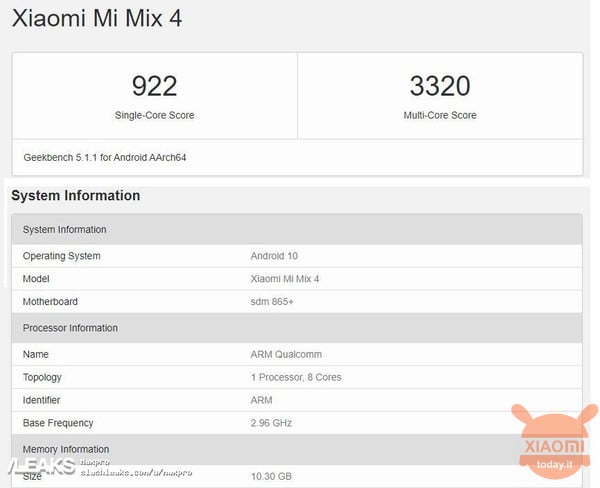600x488 pixels.
Task: Click the Processor Information header row
Action: coord(297,328)
